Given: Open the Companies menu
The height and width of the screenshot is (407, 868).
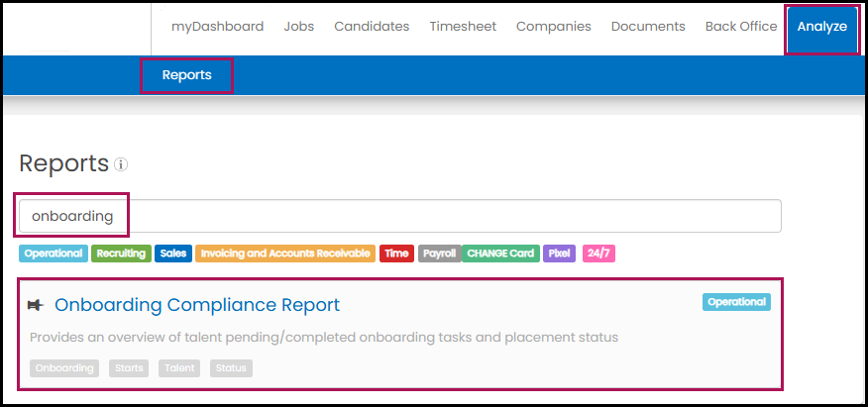Looking at the screenshot, I should [554, 27].
